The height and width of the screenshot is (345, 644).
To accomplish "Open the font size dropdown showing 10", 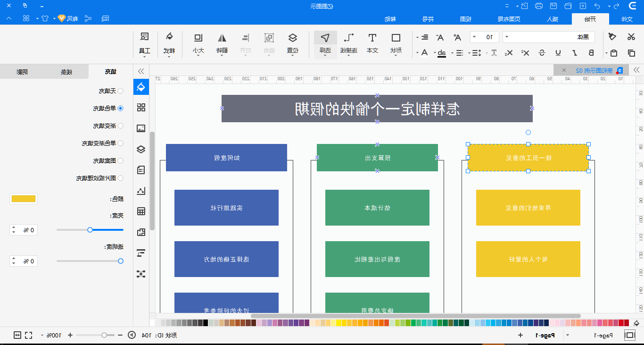I will (x=485, y=37).
